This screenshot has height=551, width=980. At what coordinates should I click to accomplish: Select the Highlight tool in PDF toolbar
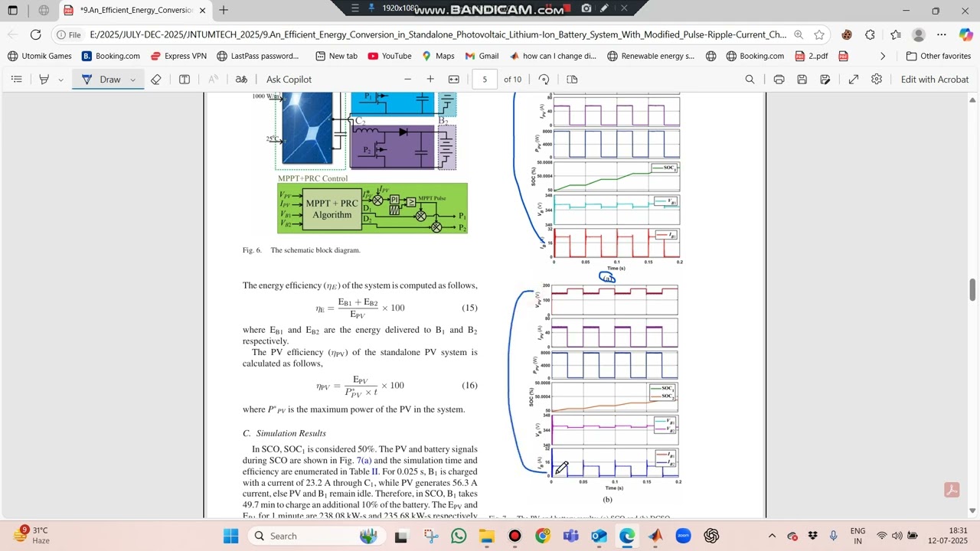(x=44, y=80)
